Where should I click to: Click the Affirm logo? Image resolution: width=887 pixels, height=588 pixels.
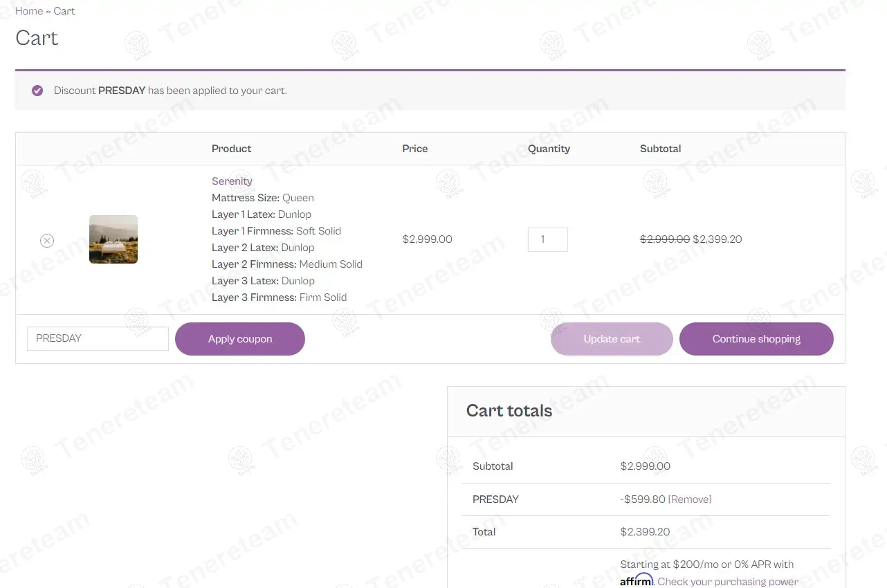pos(636,580)
